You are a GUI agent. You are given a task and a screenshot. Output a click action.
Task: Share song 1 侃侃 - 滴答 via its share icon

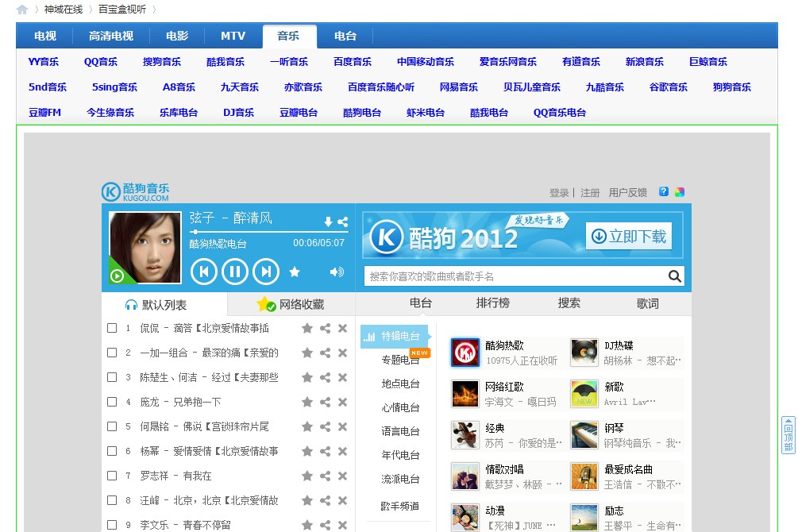click(x=325, y=327)
